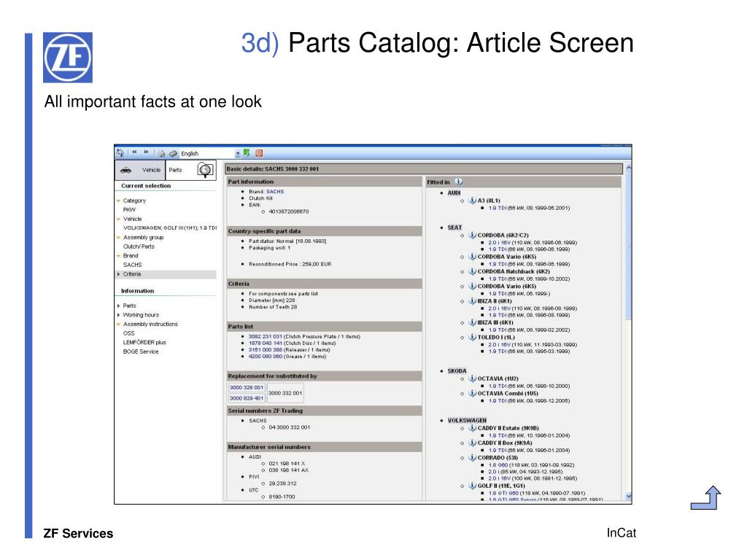Open OCTAVIA Combi 1.9 TDI 09.1998-12.2005 link
Image resolution: width=747 pixels, height=560 pixels.
(529, 400)
